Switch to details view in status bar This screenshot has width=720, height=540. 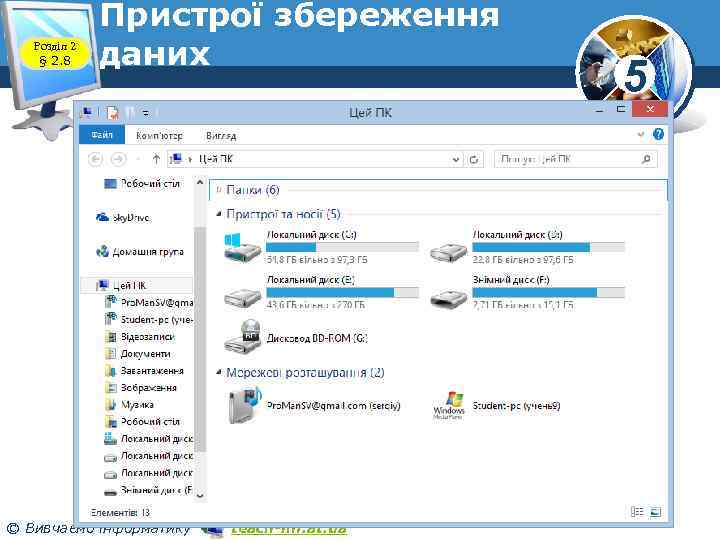(637, 512)
